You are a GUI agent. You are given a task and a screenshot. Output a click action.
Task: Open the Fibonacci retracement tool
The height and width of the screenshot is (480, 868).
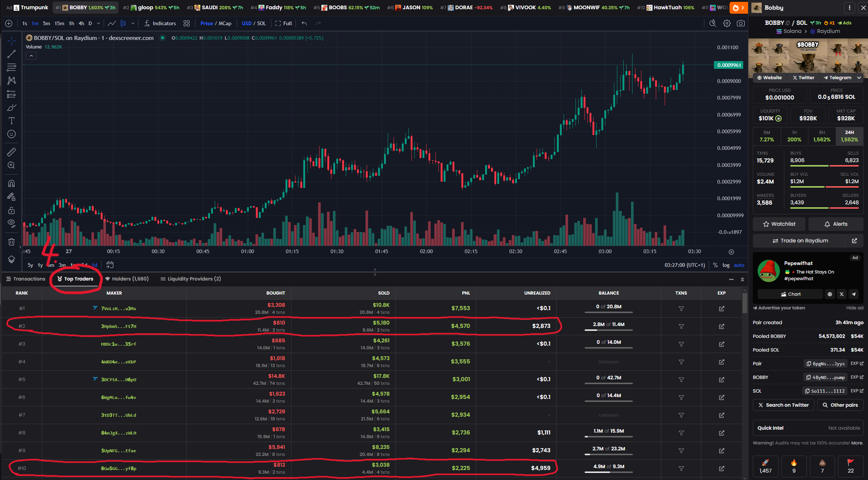click(x=11, y=67)
